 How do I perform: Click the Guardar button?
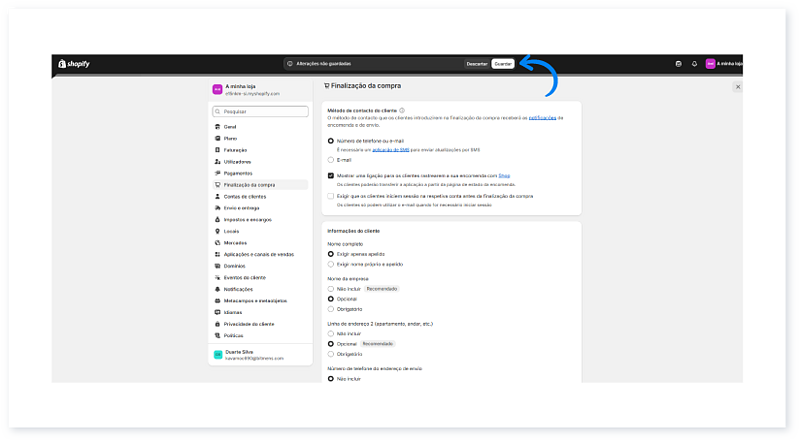click(x=503, y=63)
